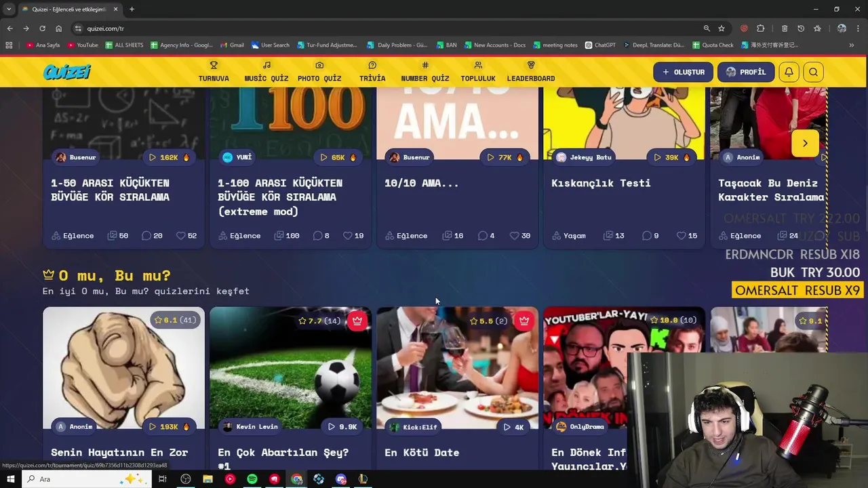Click the 65K play count badge

point(338,157)
